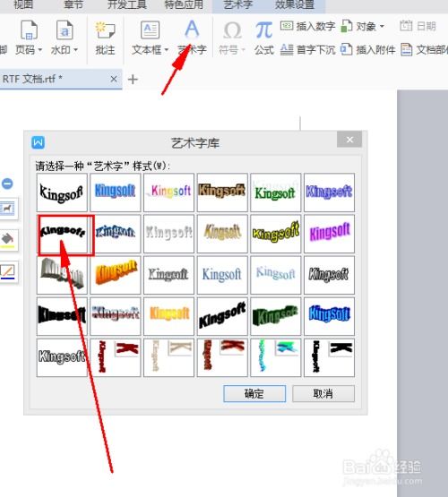Pick the yellow-green slanted Kingsoft style
Image resolution: width=448 pixels, height=497 pixels.
click(276, 234)
